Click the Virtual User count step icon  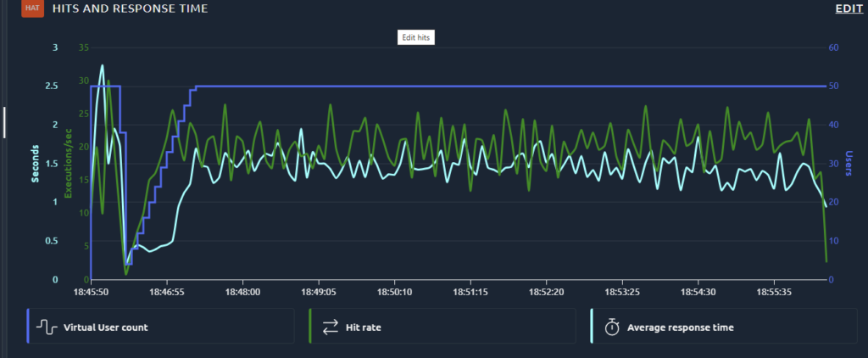click(47, 327)
